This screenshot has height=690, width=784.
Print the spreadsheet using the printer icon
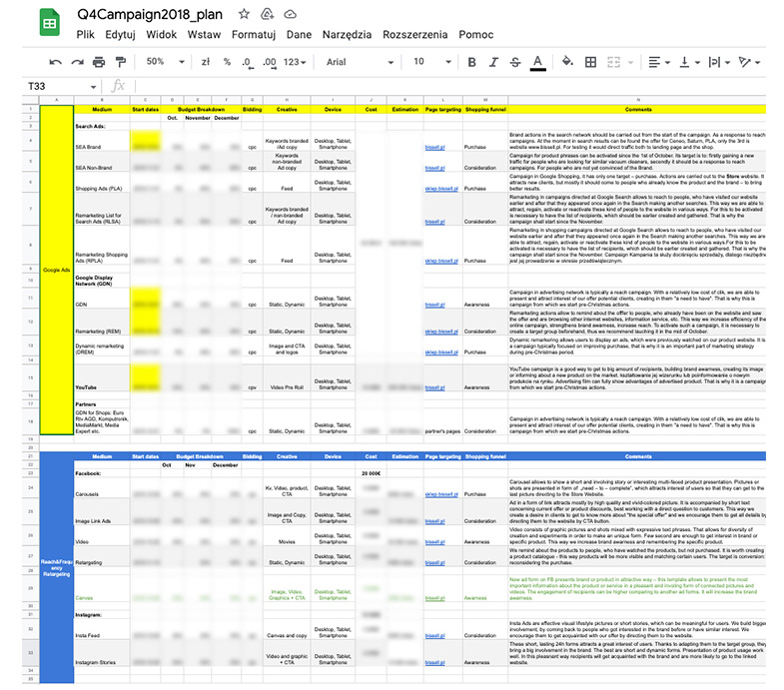[98, 62]
